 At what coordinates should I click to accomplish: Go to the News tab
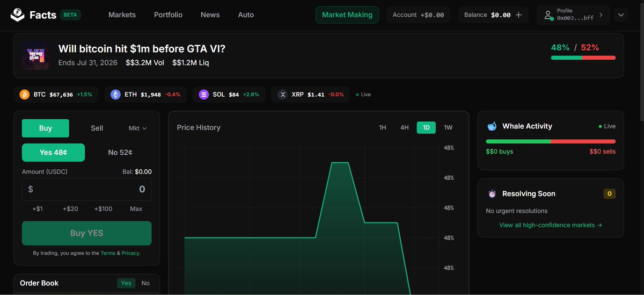coord(210,15)
